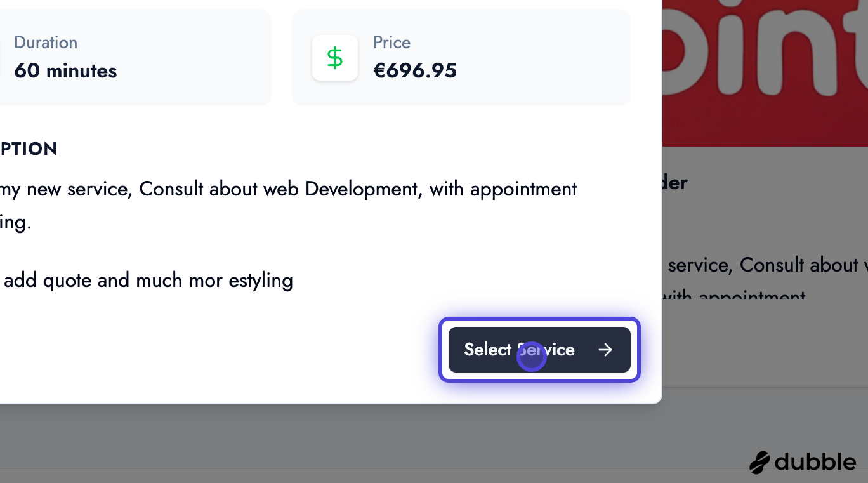The width and height of the screenshot is (868, 483).
Task: Click the white rounded square housing the currency icon
Action: click(335, 57)
